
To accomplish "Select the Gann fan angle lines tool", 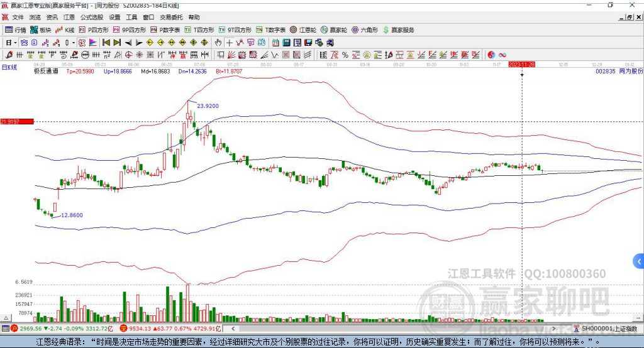I will point(231,55).
